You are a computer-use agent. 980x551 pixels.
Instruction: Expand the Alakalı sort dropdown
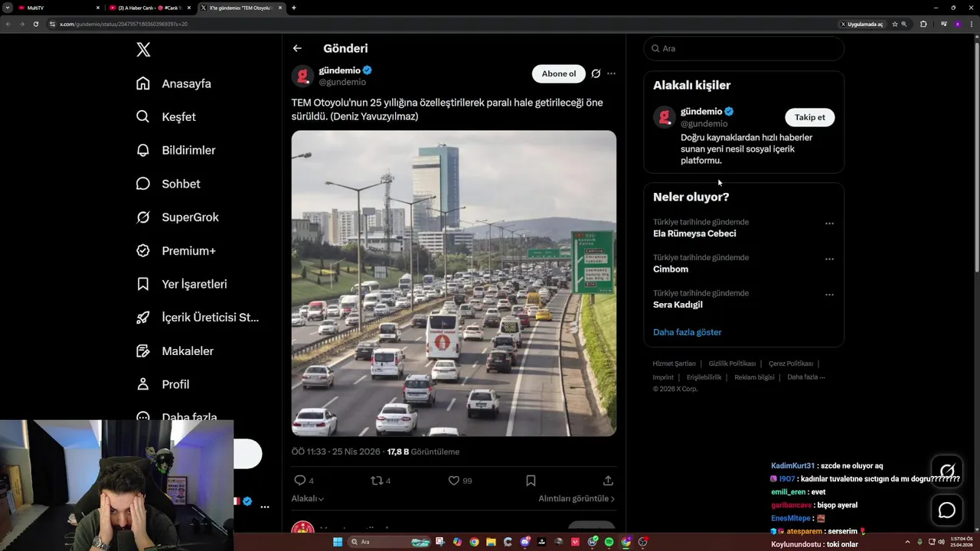(308, 498)
